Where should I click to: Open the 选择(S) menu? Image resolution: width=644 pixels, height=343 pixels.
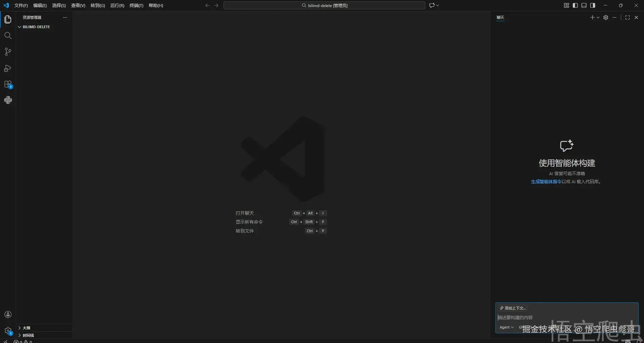tap(59, 6)
